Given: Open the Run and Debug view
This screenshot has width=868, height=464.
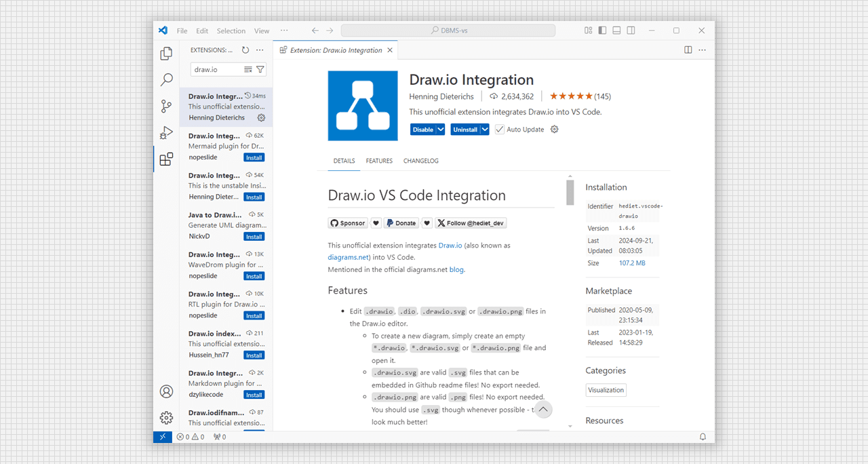Looking at the screenshot, I should [x=166, y=133].
